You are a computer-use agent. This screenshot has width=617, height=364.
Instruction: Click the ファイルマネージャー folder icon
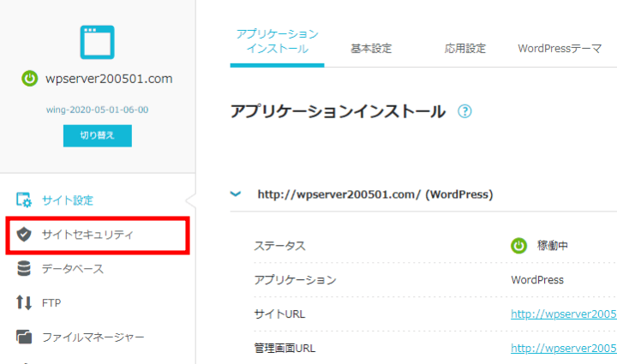pos(24,337)
